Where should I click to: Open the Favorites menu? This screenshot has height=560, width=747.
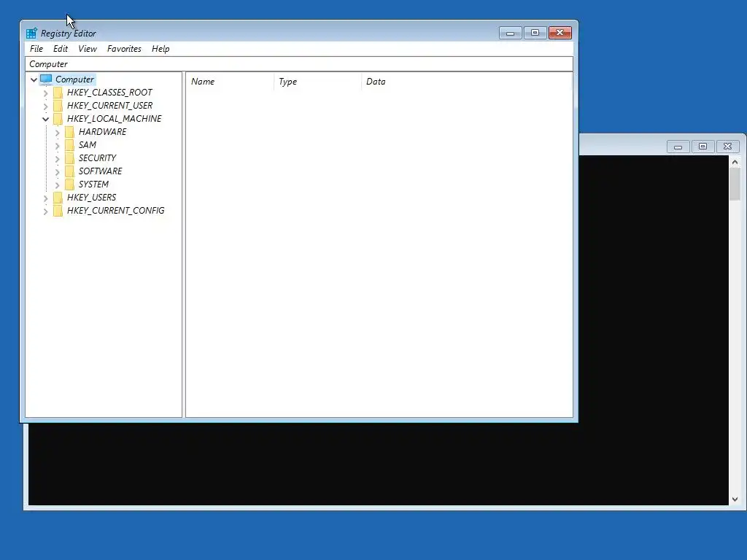click(x=124, y=49)
